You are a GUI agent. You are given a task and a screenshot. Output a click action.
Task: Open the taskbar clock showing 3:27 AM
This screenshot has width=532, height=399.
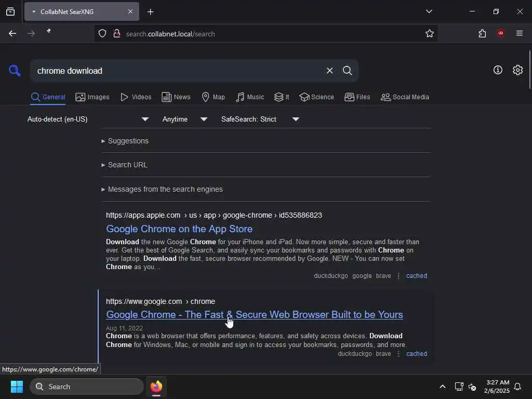pos(497,387)
